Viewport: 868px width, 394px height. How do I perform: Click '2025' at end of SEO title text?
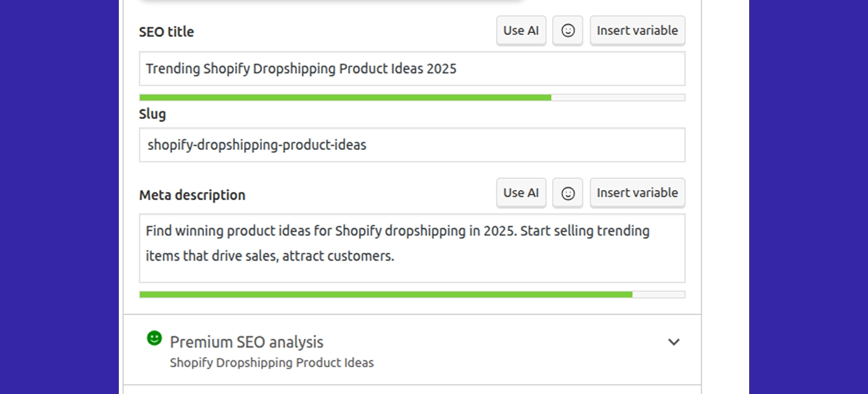[x=442, y=69]
